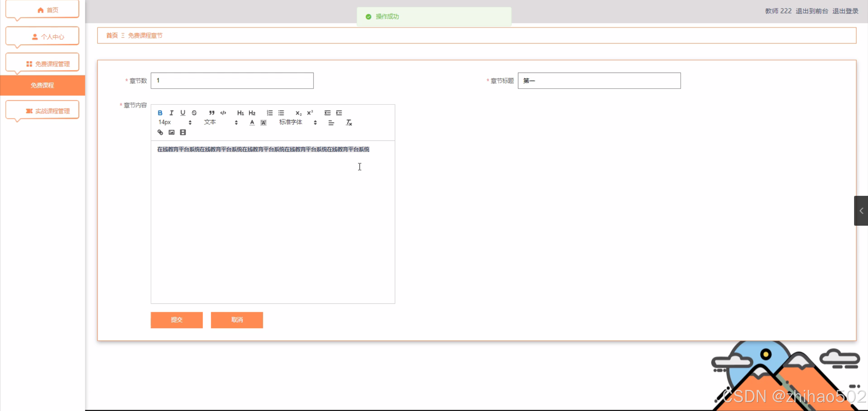Apply Heading 1 style
Image resolution: width=868 pixels, height=411 pixels.
tap(240, 113)
